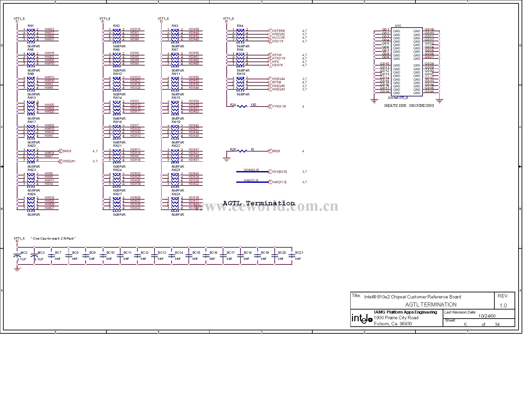The height and width of the screenshot is (411, 532).
Task: Click the "1900 Prairie City Road" address line
Action: [396, 318]
